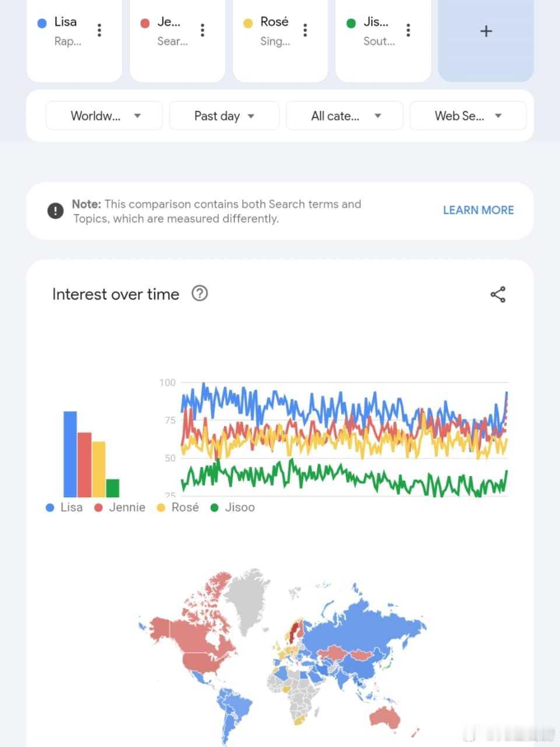Add a new comparison term with plus
The image size is (560, 747).
(486, 32)
